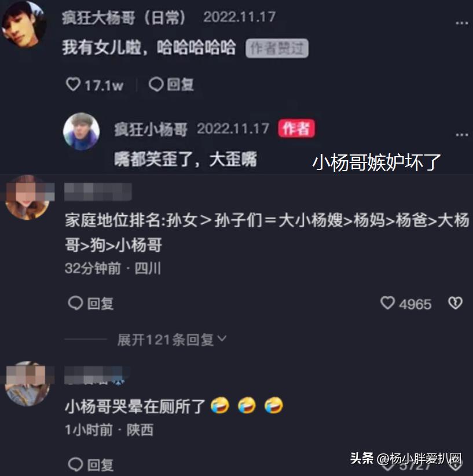Click the chevron next to 展开121条回复
473x476 pixels.
(x=222, y=338)
